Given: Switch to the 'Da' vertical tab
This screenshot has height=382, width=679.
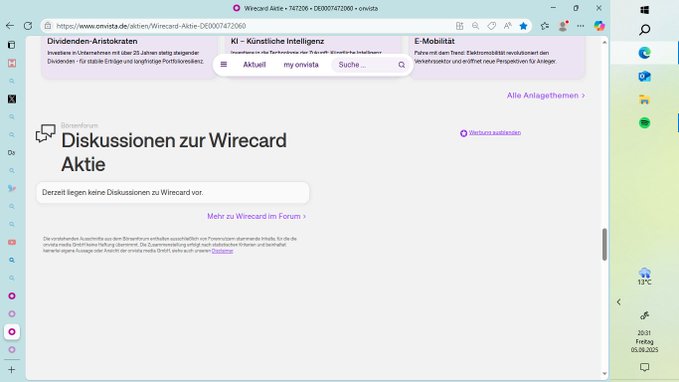Looking at the screenshot, I should coord(12,153).
